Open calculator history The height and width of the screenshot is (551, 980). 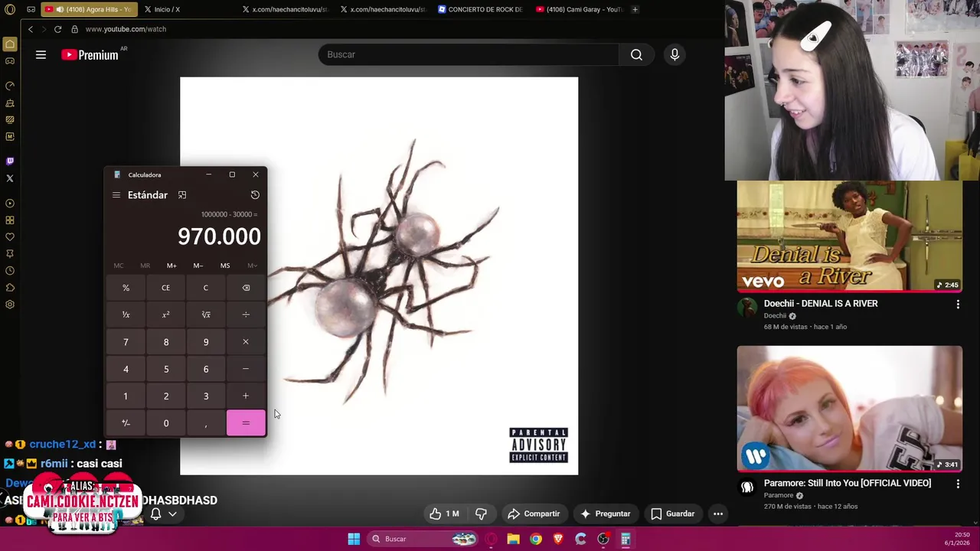(x=255, y=195)
